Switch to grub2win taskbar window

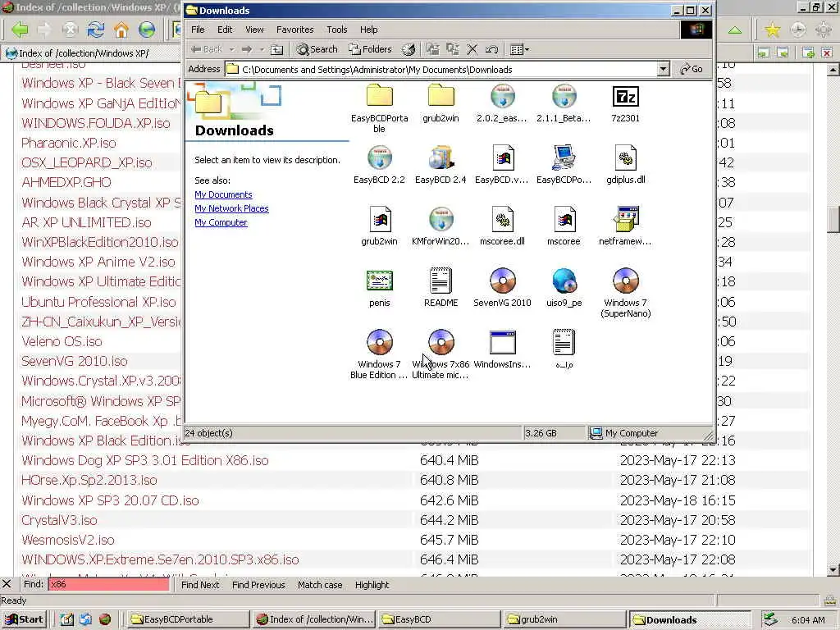564,620
